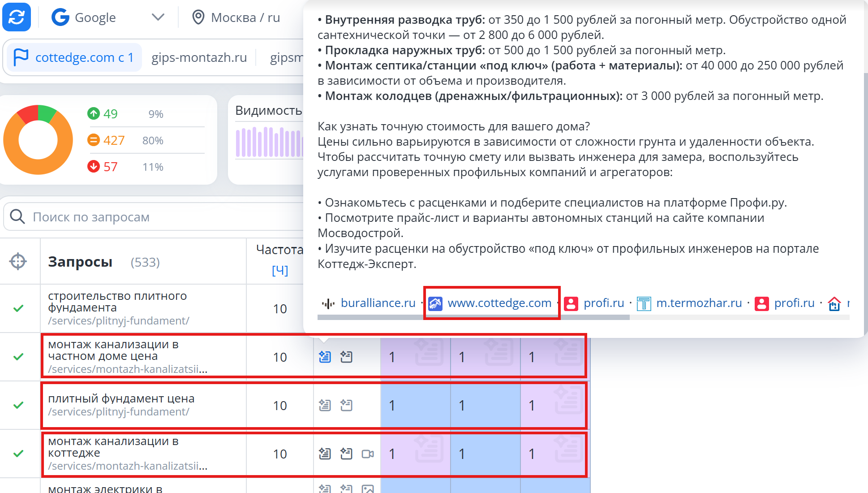Click the flag icon beside cottedge.com
This screenshot has width=868, height=493.
21,57
